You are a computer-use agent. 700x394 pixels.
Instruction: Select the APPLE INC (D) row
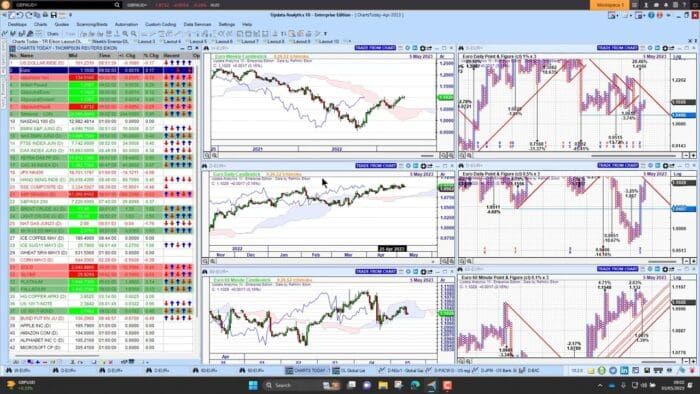click(102, 326)
